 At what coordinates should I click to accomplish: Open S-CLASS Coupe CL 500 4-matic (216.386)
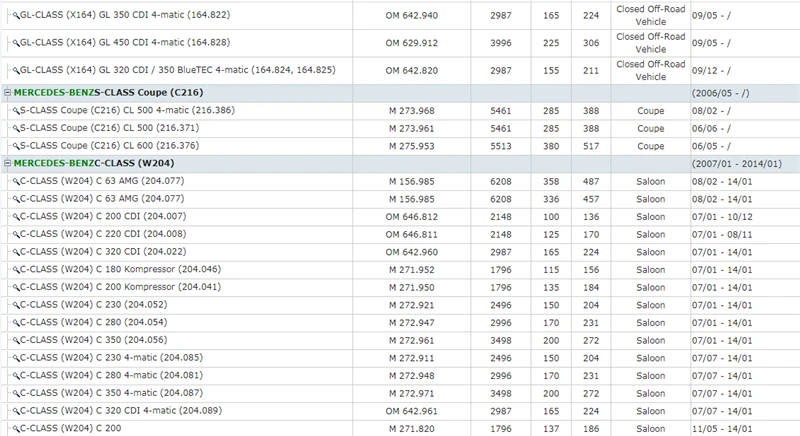click(127, 110)
